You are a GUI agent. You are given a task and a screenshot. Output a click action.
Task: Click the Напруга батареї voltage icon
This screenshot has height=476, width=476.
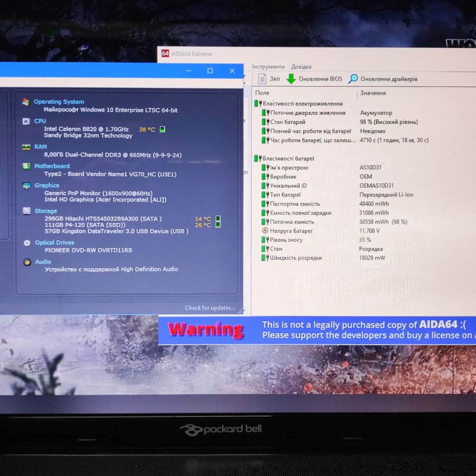tap(265, 231)
